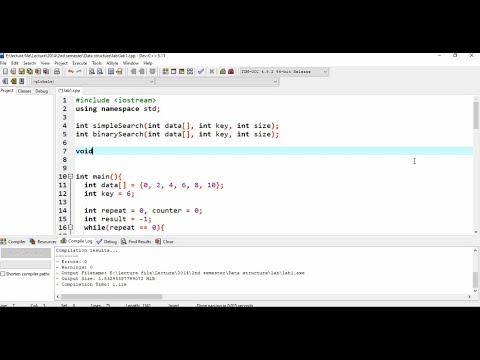Open the Execute menu
Image resolution: width=480 pixels, height=360 pixels.
point(80,63)
